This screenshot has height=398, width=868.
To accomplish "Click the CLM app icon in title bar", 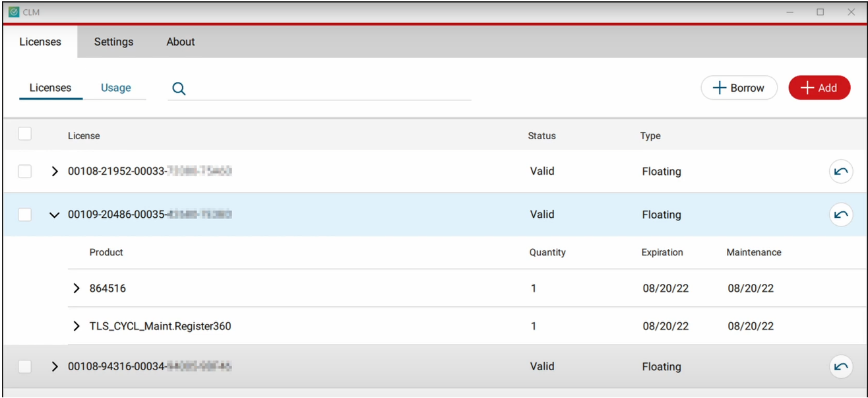I will coord(13,12).
